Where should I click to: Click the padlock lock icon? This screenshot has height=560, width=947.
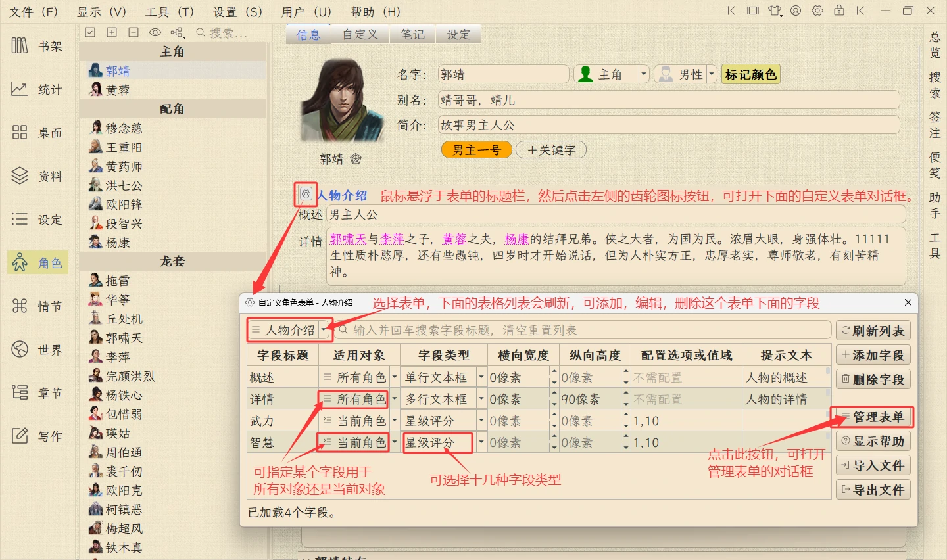coord(838,11)
